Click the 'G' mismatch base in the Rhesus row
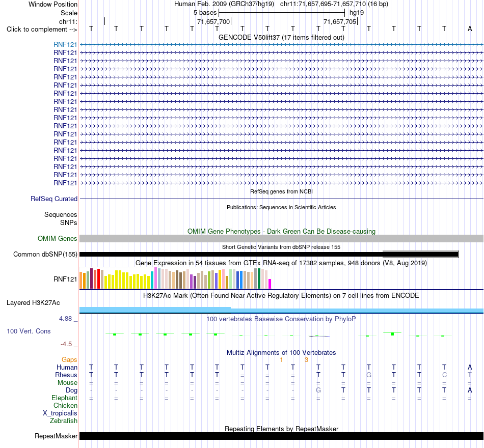 [x=368, y=375]
